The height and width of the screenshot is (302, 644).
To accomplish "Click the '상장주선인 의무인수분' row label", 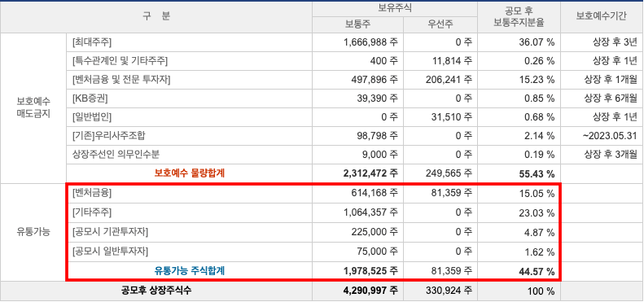I will pos(116,155).
